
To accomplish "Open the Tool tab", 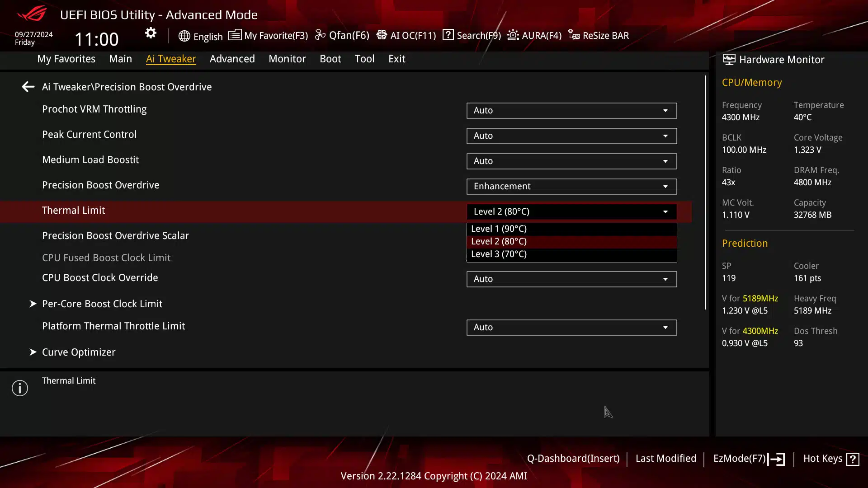I will click(364, 59).
